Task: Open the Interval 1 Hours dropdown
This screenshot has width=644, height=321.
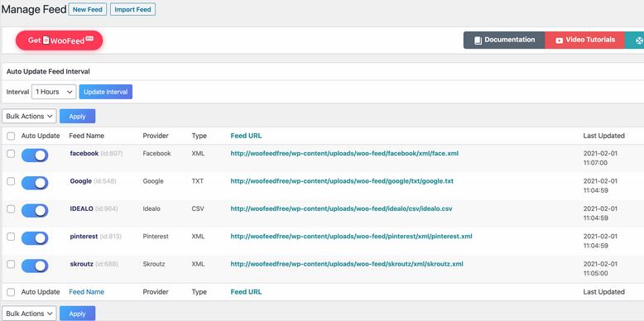Action: 54,92
